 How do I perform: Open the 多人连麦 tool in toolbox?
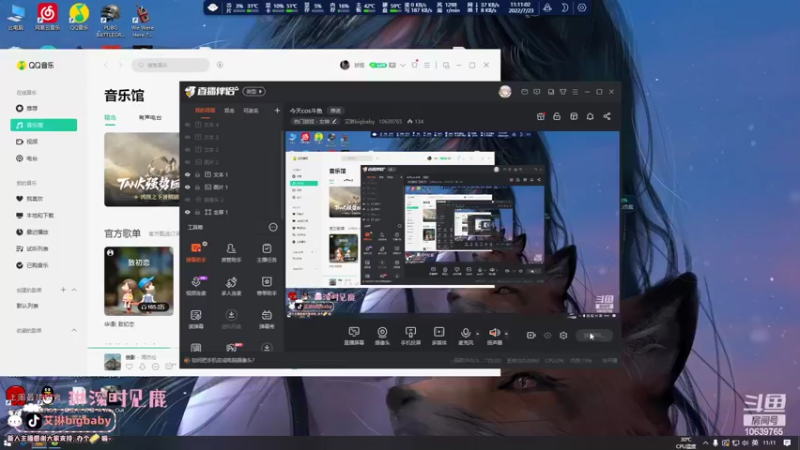coord(231,286)
